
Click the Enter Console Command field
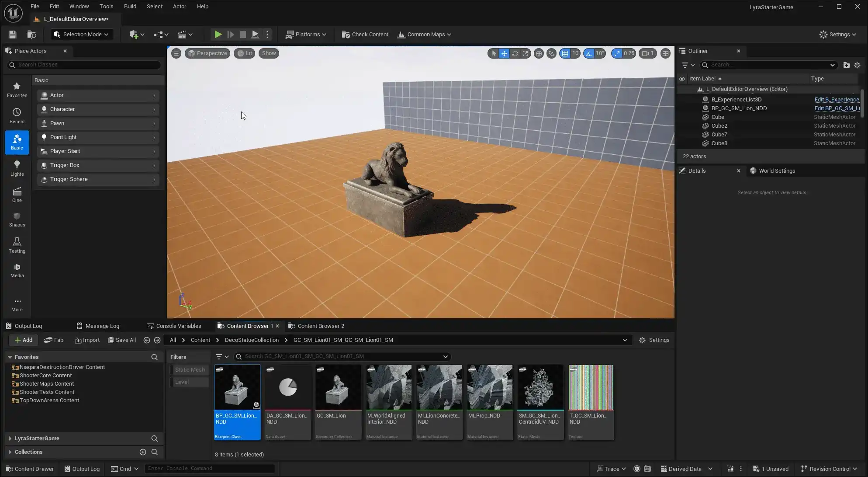pyautogui.click(x=209, y=469)
